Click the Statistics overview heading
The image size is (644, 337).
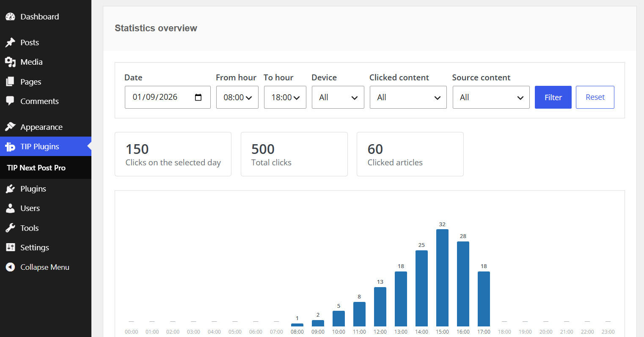156,28
